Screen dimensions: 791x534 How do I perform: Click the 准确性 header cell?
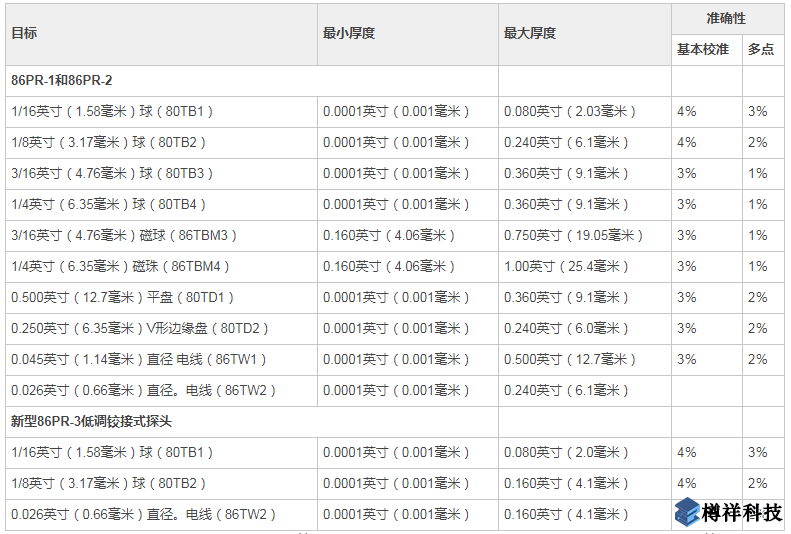click(726, 19)
